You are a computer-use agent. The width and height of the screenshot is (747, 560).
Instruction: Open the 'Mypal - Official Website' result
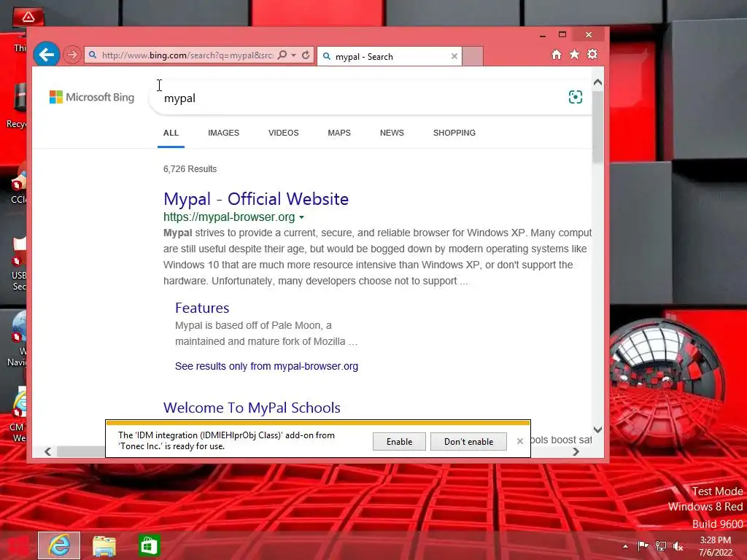pos(256,199)
